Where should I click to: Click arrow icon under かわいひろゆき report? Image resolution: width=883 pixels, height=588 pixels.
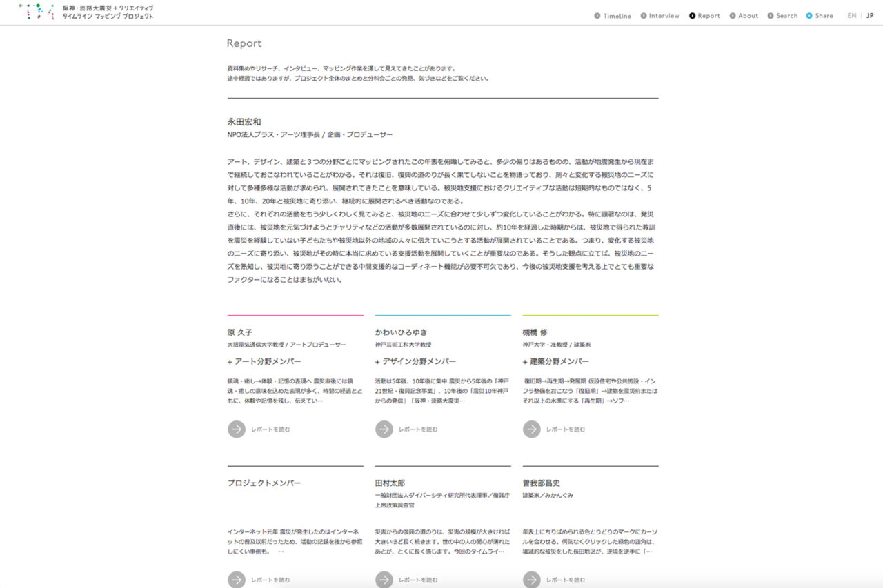pos(384,429)
